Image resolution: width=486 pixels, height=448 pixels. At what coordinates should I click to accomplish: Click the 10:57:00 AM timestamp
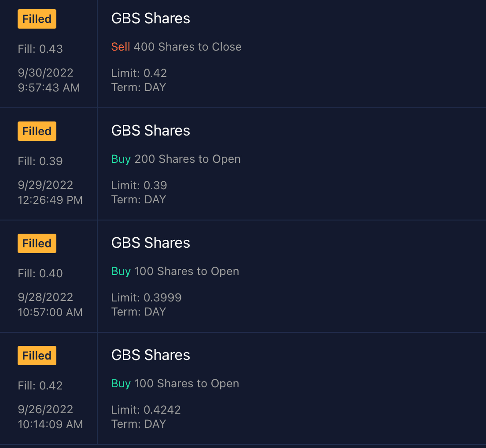tap(50, 312)
